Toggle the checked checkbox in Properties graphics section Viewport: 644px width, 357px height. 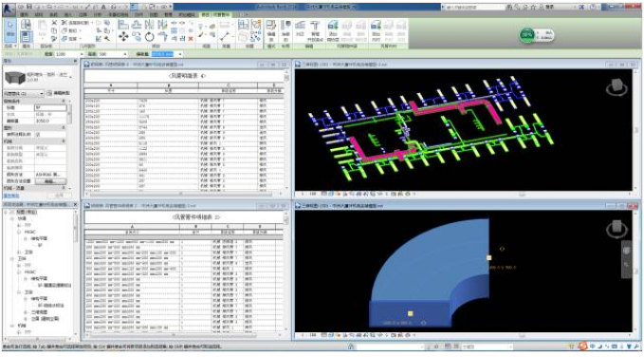click(x=38, y=134)
